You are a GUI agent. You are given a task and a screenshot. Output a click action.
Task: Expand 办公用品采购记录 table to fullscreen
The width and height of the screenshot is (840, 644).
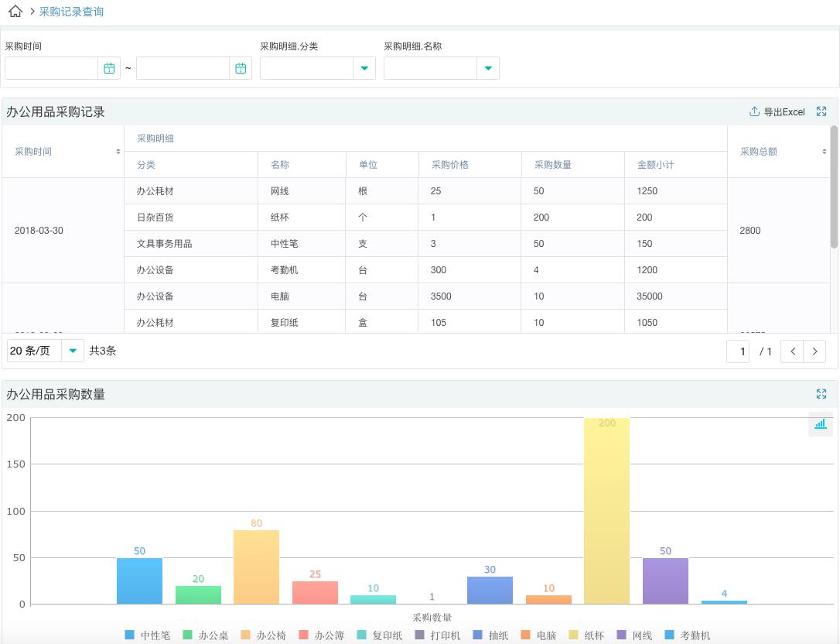click(x=821, y=111)
